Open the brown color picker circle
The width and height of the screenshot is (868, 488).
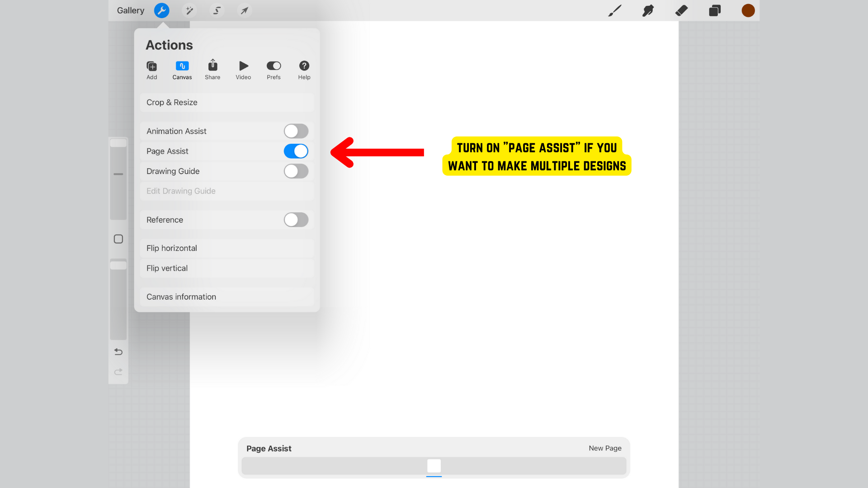pos(748,10)
